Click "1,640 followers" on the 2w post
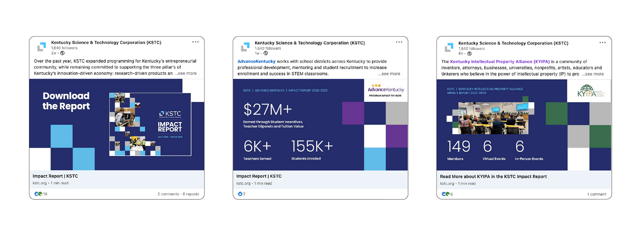This screenshot has width=644, height=234. click(x=64, y=48)
